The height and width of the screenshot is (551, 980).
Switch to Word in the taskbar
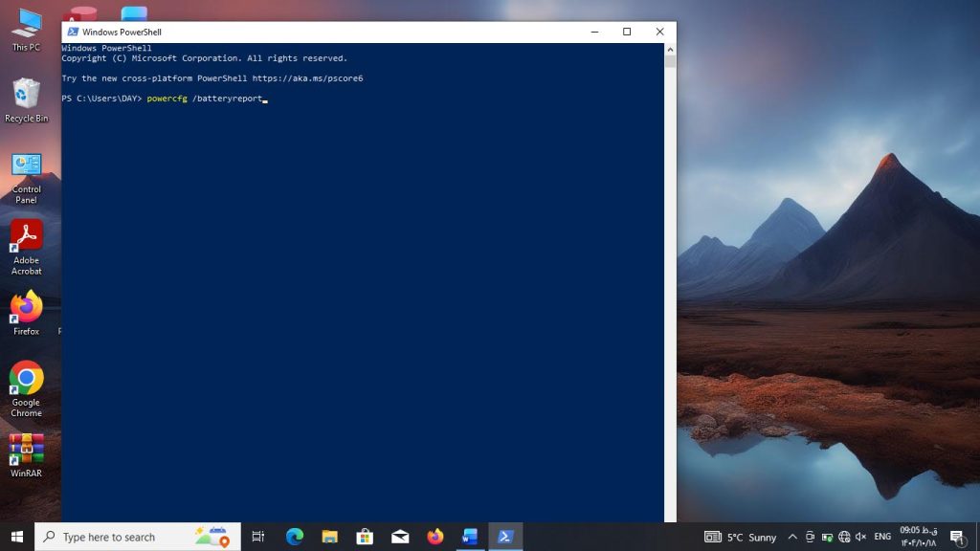click(470, 537)
